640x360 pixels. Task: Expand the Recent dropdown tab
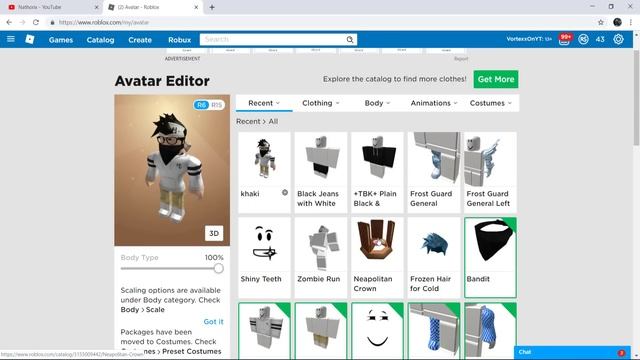click(264, 103)
